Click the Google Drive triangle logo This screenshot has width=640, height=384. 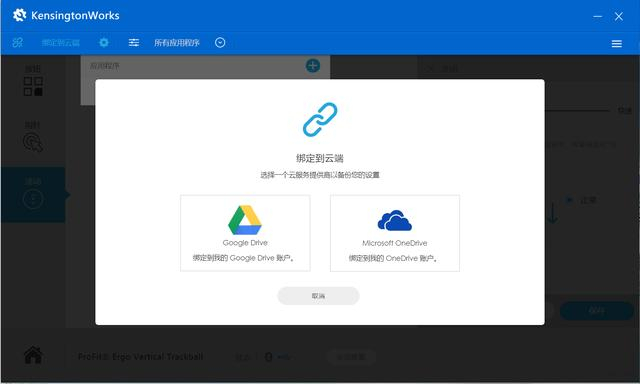[x=245, y=220]
